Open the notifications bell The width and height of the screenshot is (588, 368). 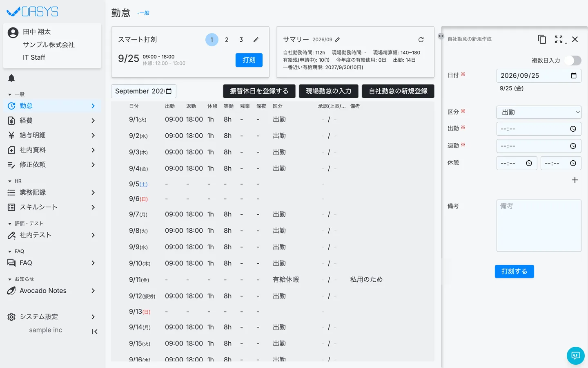[x=11, y=78]
